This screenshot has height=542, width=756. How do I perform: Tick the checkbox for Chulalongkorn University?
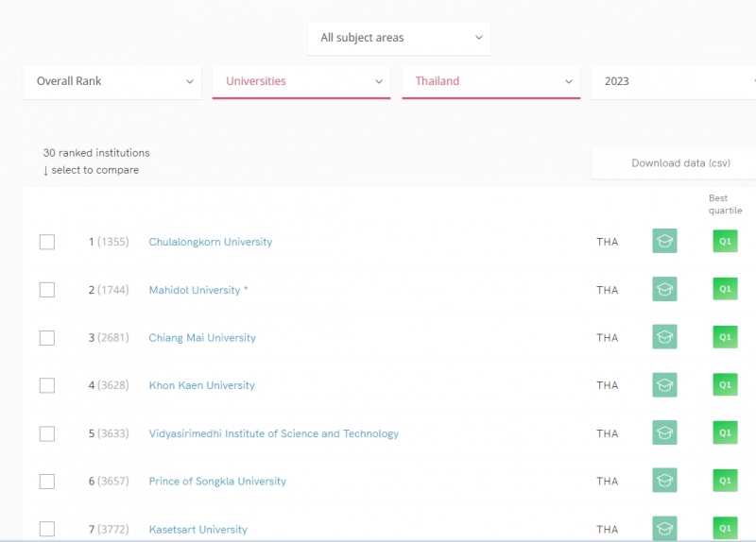(x=46, y=242)
